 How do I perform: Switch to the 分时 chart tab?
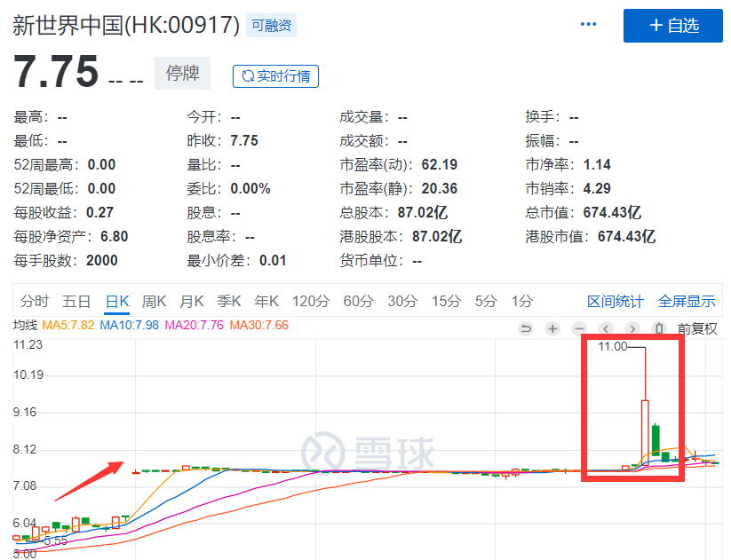click(35, 302)
